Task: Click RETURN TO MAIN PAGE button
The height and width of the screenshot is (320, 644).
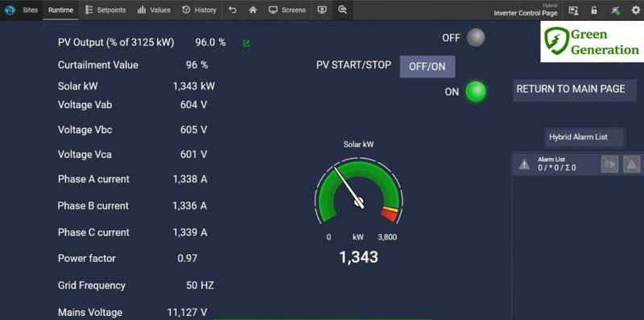Action: tap(575, 90)
